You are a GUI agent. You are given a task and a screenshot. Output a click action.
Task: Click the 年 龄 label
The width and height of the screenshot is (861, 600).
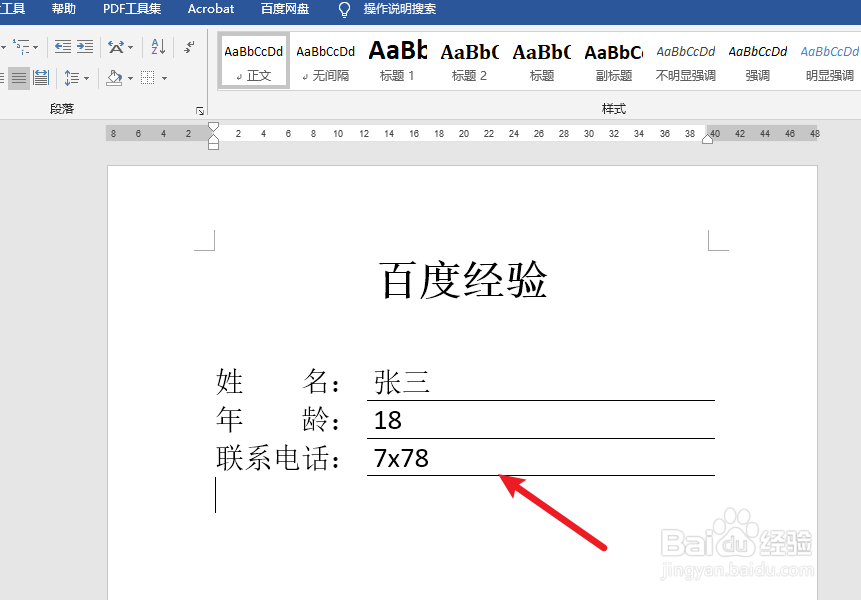click(278, 420)
